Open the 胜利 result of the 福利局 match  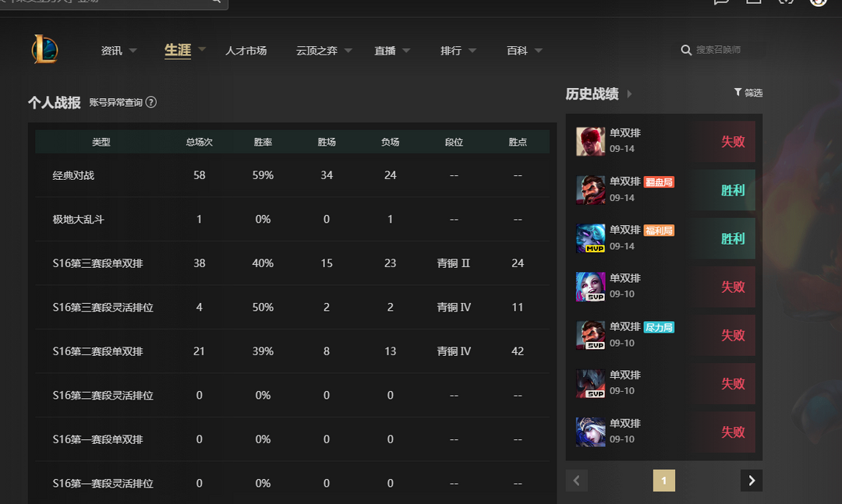pos(732,238)
